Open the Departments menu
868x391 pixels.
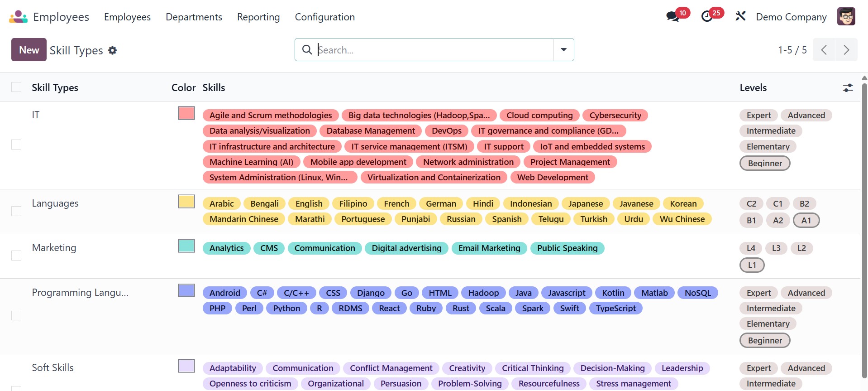tap(194, 17)
